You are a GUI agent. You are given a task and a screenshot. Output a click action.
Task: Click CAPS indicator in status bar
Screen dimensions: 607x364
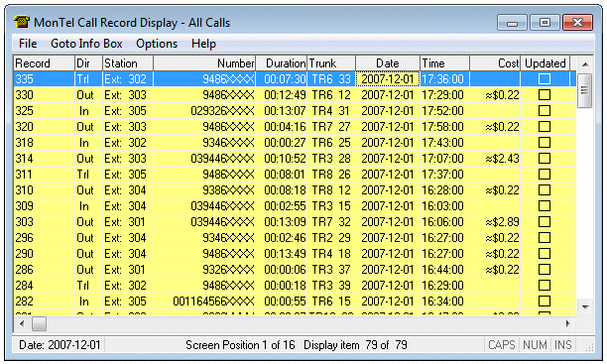[502, 344]
